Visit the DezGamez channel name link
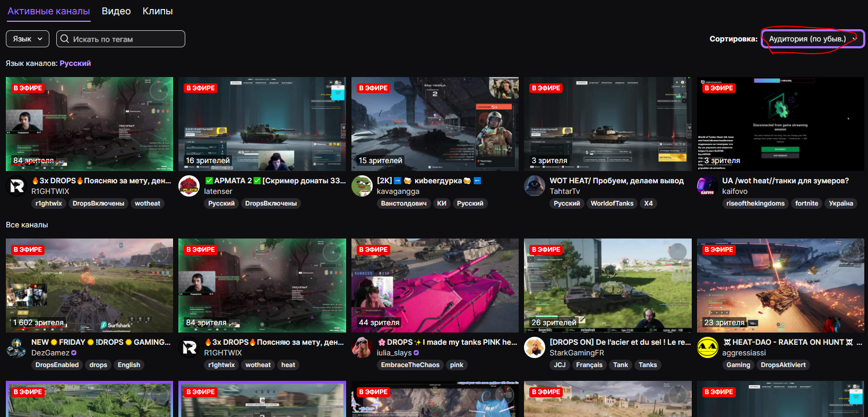Screen dimensions: 868x417 (x=50, y=353)
